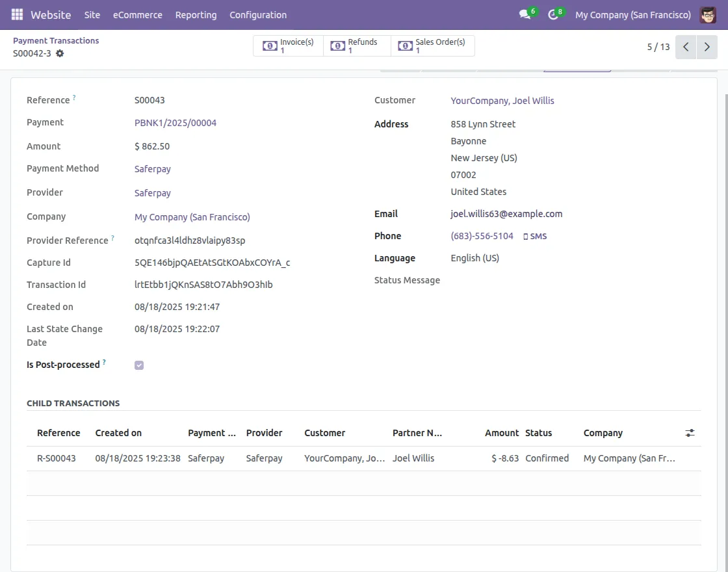Open the Reporting menu
Viewport: 728px width, 572px height.
196,14
